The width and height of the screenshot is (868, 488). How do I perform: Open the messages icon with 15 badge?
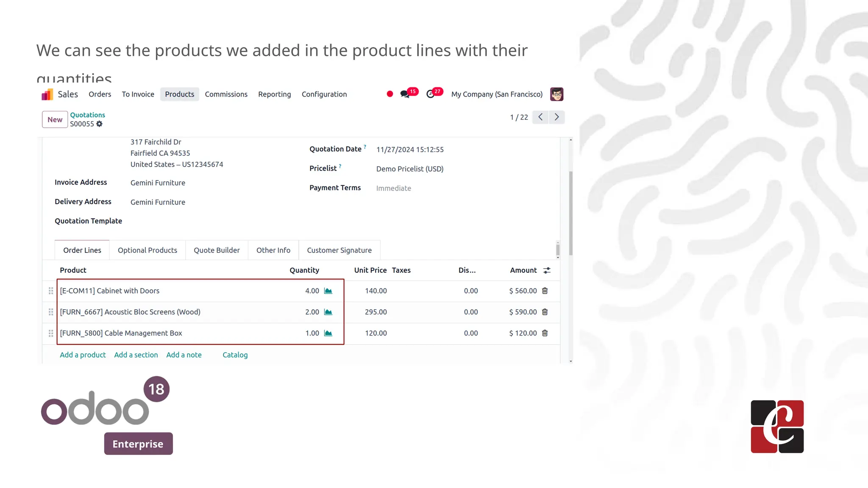(x=405, y=94)
